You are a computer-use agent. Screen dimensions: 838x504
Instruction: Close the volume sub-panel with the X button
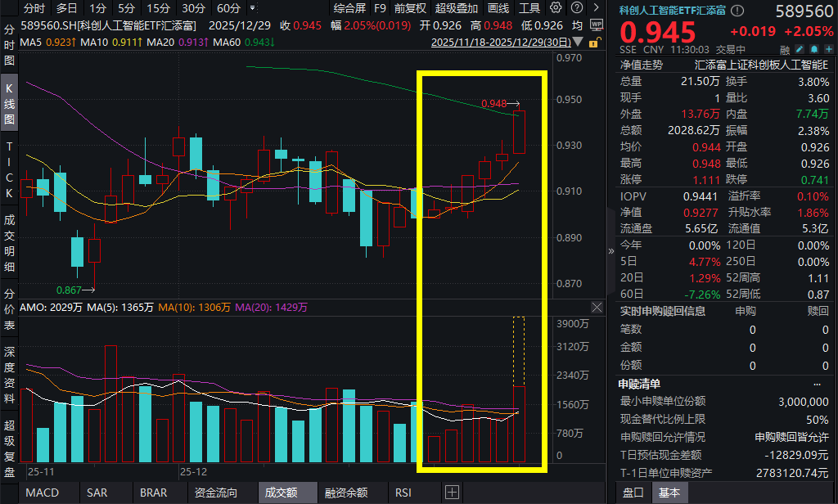(x=596, y=307)
